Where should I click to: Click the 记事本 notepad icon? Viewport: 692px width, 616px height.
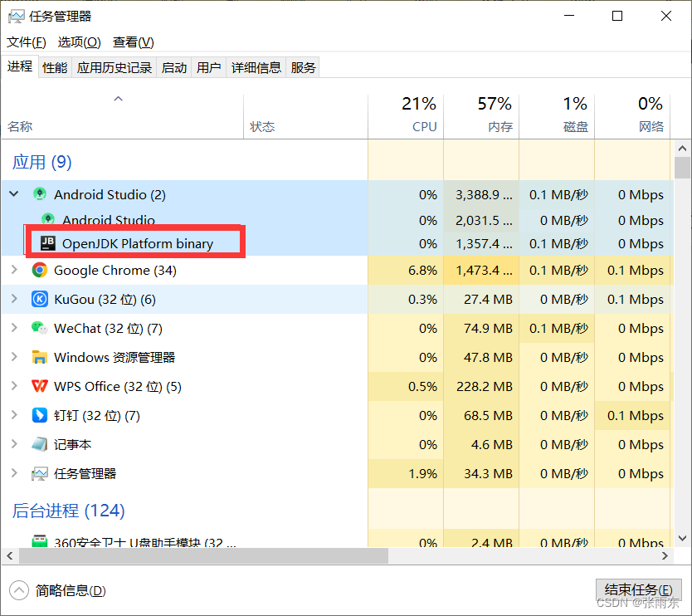[x=40, y=444]
